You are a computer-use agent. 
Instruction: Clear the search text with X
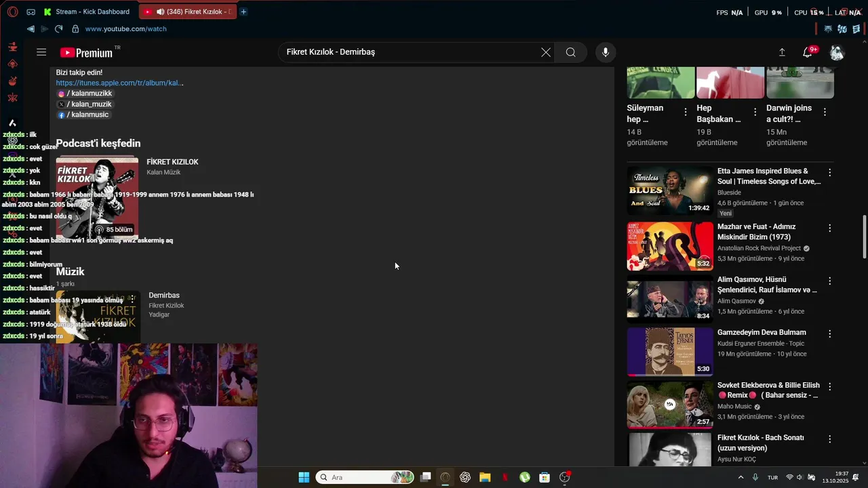pyautogui.click(x=546, y=52)
